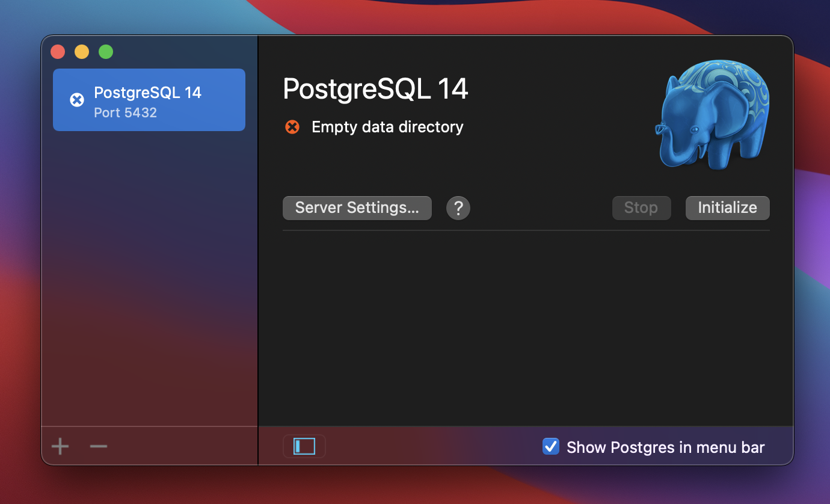Click the orange error icon beside Empty data directory
This screenshot has width=830, height=504.
click(292, 127)
